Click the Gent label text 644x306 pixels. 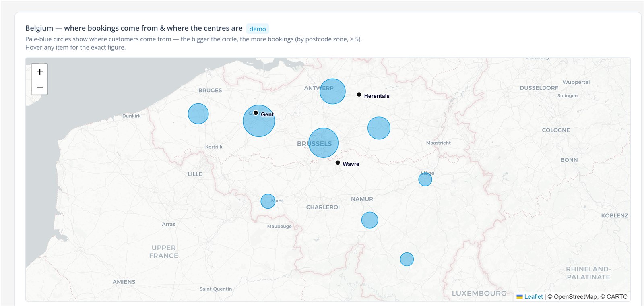coord(267,114)
